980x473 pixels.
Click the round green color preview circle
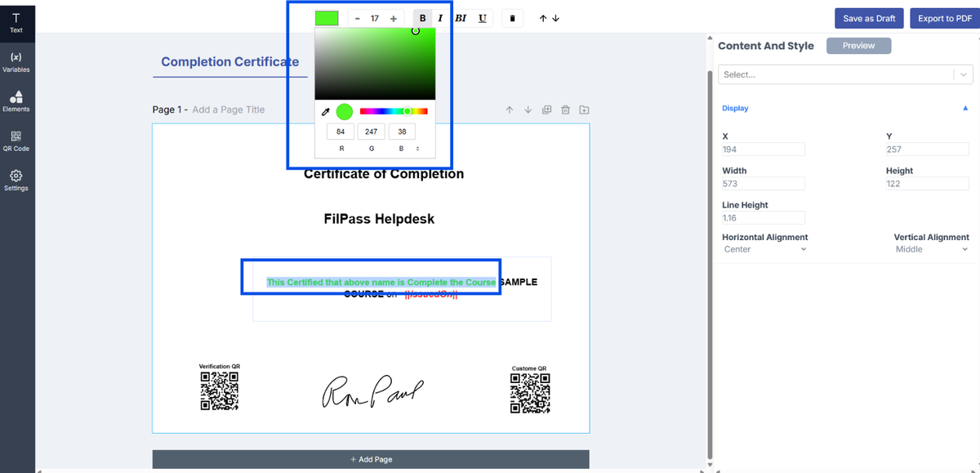[344, 112]
